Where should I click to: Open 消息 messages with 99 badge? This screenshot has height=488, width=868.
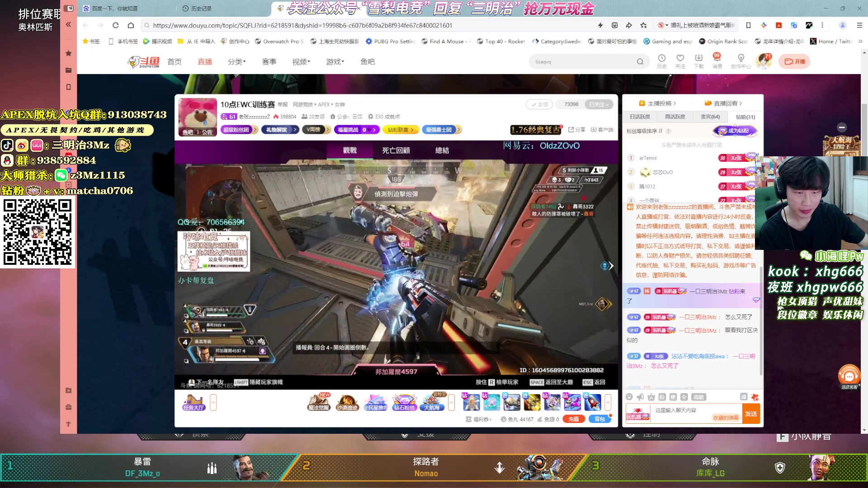pyautogui.click(x=717, y=61)
